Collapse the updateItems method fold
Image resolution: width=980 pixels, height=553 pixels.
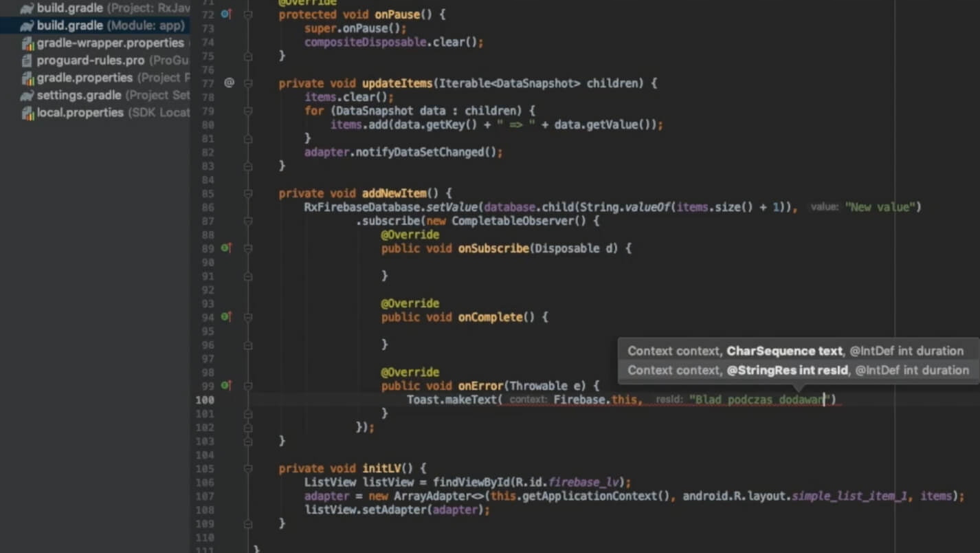point(248,83)
